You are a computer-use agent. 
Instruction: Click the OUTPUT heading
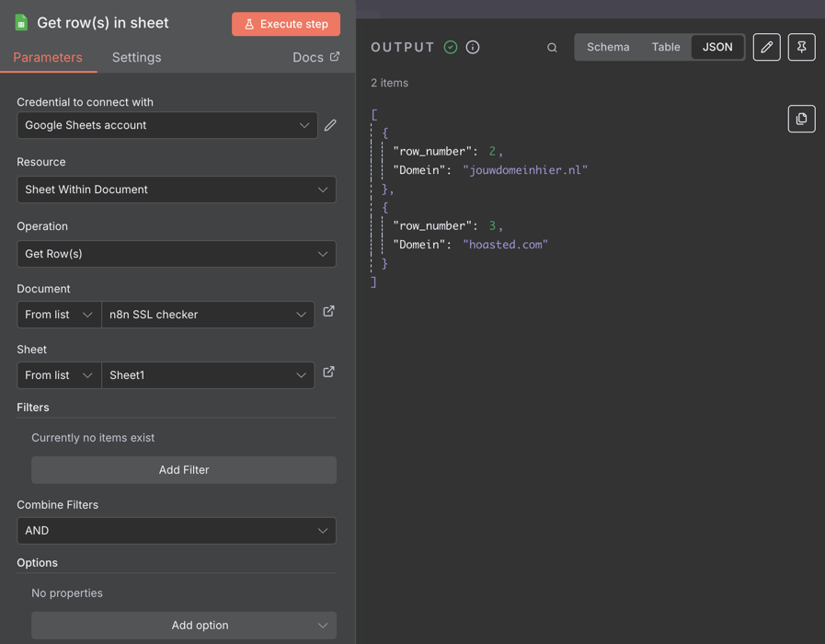[403, 47]
